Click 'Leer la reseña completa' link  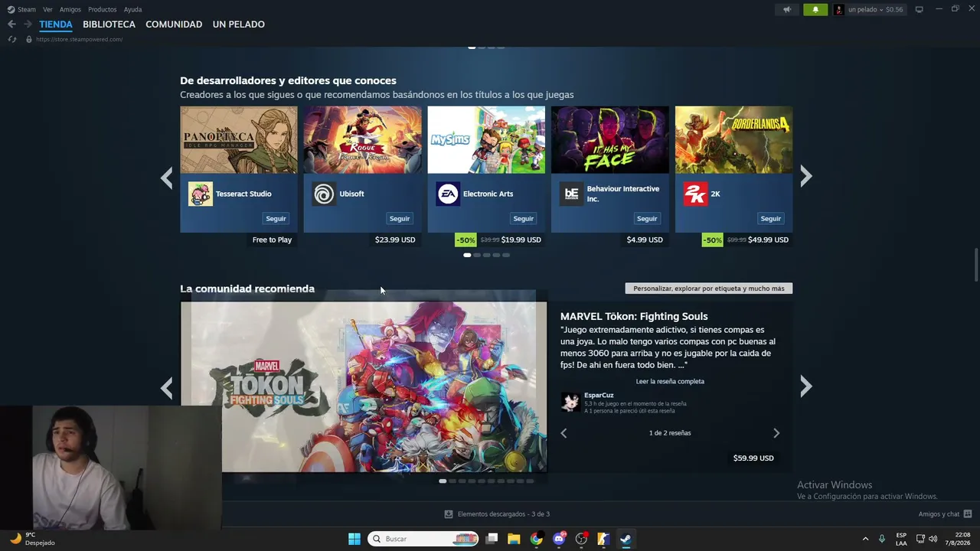tap(670, 381)
